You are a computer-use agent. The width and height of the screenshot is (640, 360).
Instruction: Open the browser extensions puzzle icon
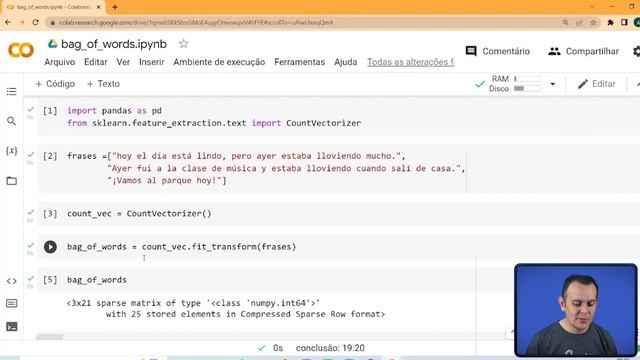click(611, 22)
